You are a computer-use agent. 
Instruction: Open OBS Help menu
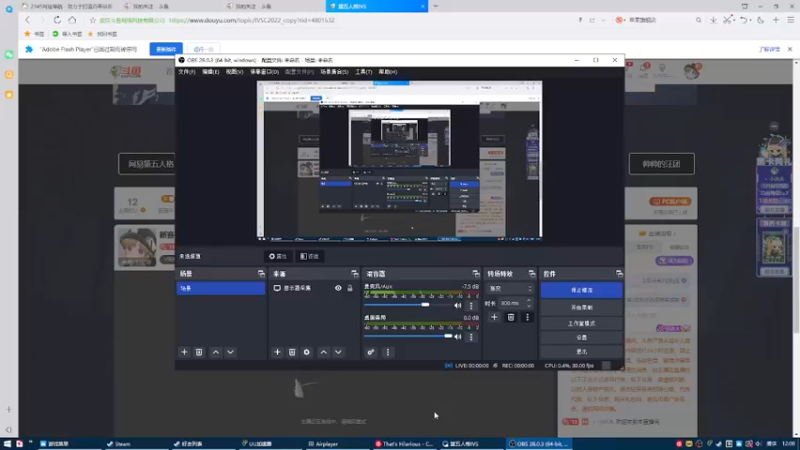pos(388,72)
